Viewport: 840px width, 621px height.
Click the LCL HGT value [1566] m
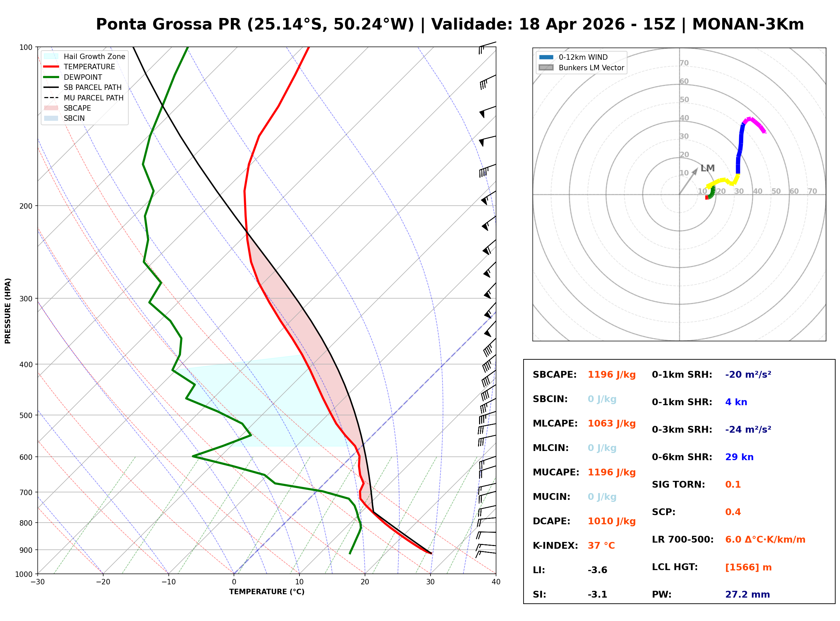pyautogui.click(x=748, y=567)
